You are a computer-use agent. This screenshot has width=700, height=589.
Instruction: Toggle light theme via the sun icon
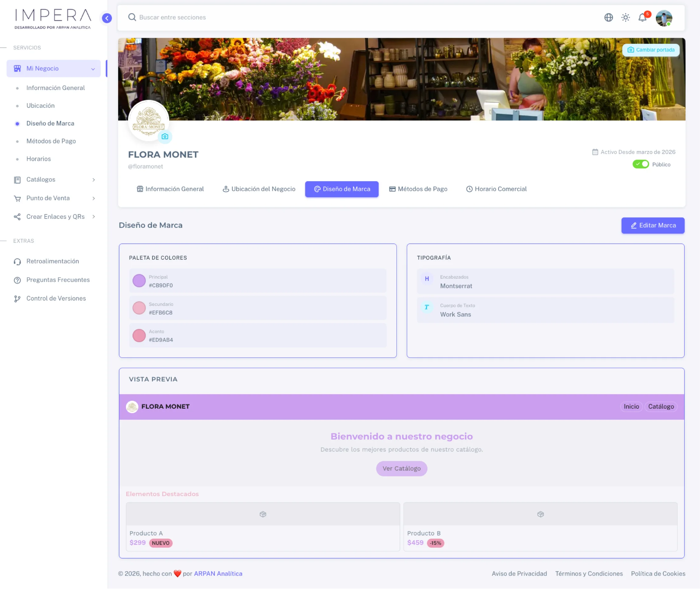[x=625, y=17]
